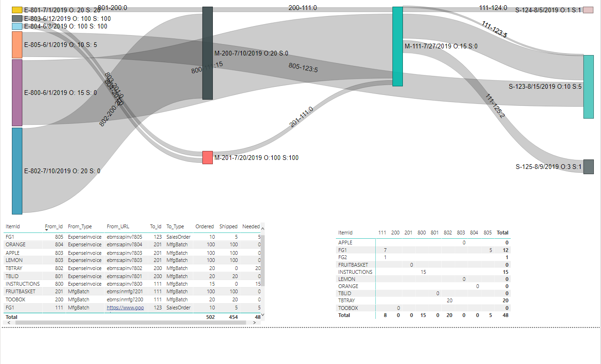Screen dimensions: 601x364
Task: Toggle sort direction on From_Id column
Action: click(54, 226)
